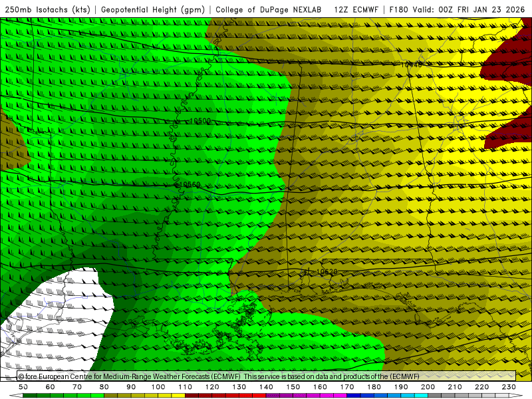This screenshot has width=532, height=399.
Task: Click the dark gray swatch at 200
Action: tap(435, 396)
